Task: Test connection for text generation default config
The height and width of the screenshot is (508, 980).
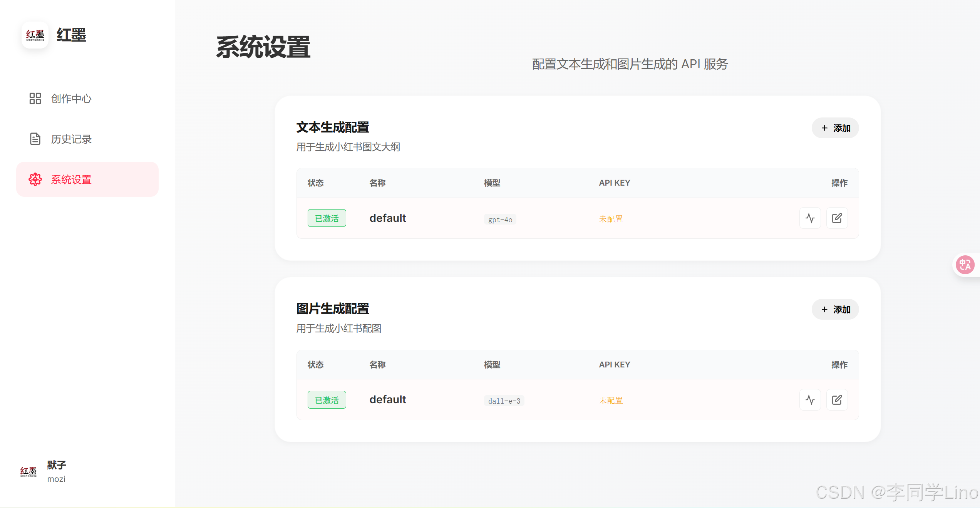Action: tap(810, 218)
